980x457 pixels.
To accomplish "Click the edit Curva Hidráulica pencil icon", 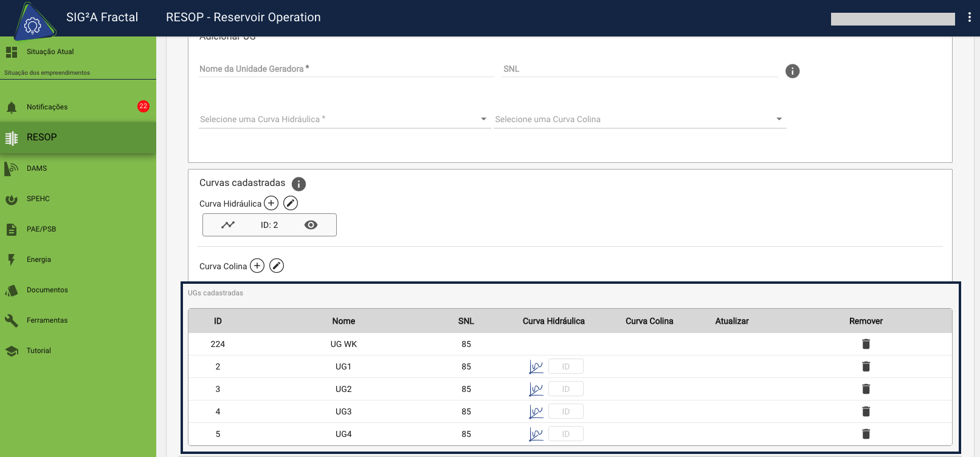I will (x=291, y=203).
